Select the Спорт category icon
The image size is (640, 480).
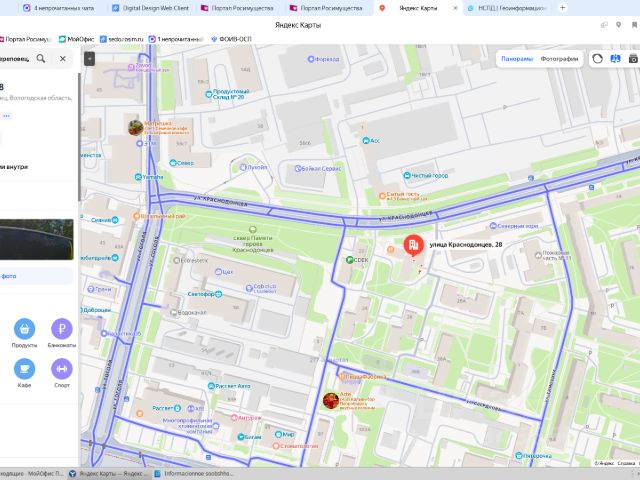click(x=62, y=369)
